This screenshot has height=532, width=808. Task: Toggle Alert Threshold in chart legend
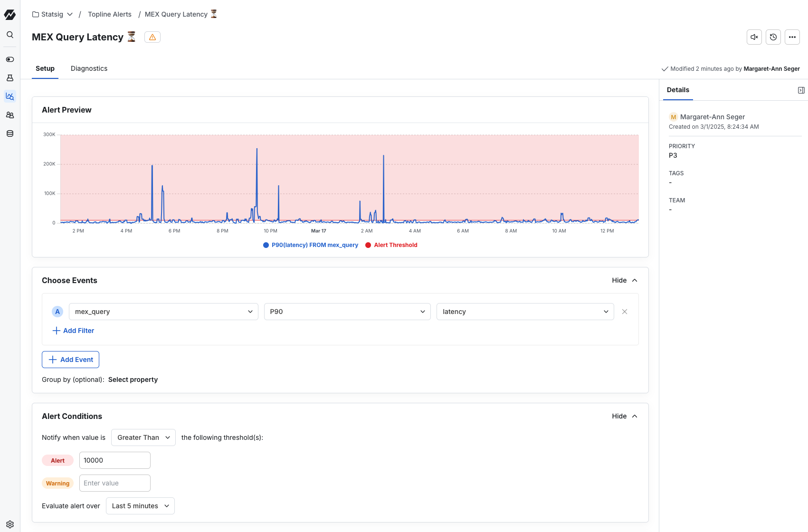(x=391, y=245)
